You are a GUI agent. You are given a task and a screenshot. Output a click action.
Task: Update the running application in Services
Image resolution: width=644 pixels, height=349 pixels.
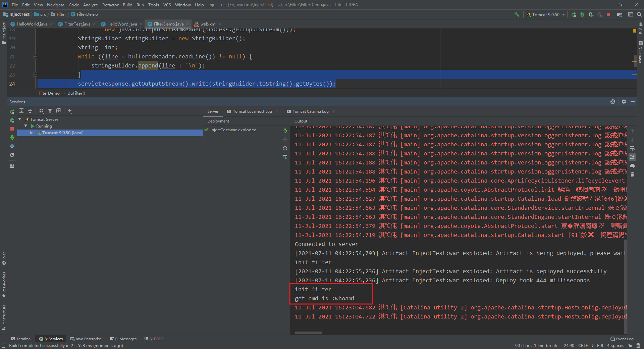[12, 146]
